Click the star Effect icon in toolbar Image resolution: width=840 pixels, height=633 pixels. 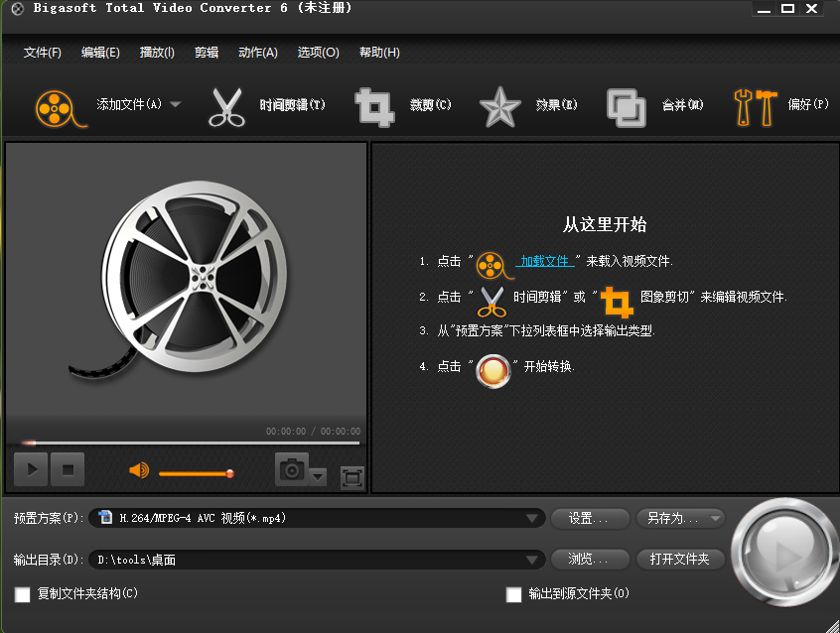pyautogui.click(x=499, y=107)
